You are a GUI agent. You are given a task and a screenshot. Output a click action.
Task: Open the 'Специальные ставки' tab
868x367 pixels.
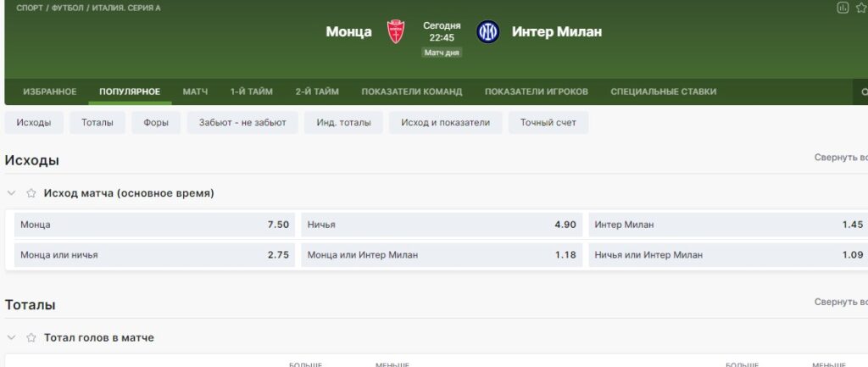coord(664,92)
